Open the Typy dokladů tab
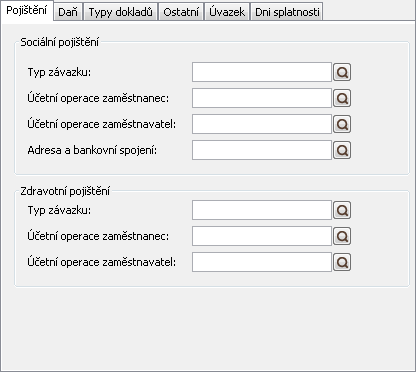417x372 pixels. [x=121, y=12]
